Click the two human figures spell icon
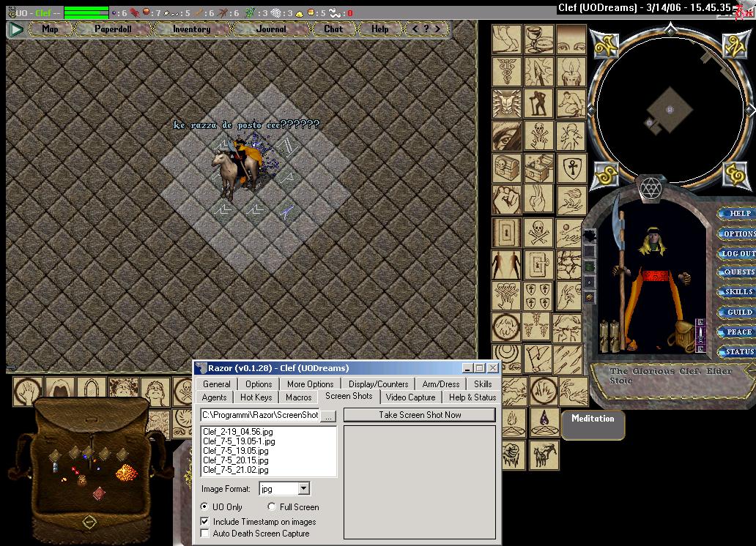The width and height of the screenshot is (756, 546). (x=506, y=264)
